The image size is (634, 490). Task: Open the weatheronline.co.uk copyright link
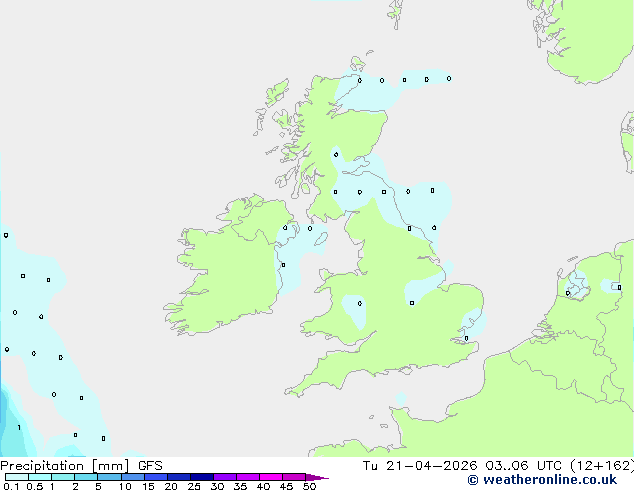point(542,480)
